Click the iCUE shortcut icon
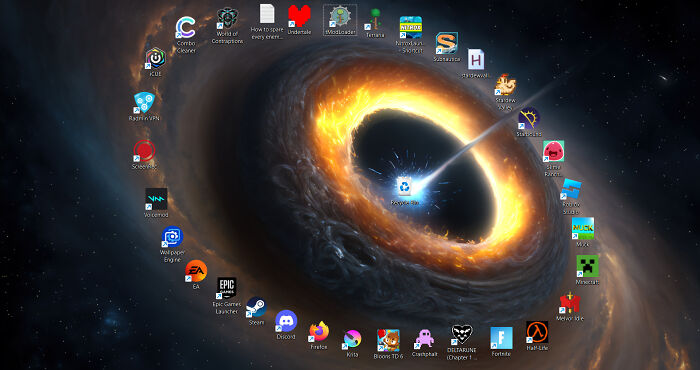 click(x=155, y=58)
